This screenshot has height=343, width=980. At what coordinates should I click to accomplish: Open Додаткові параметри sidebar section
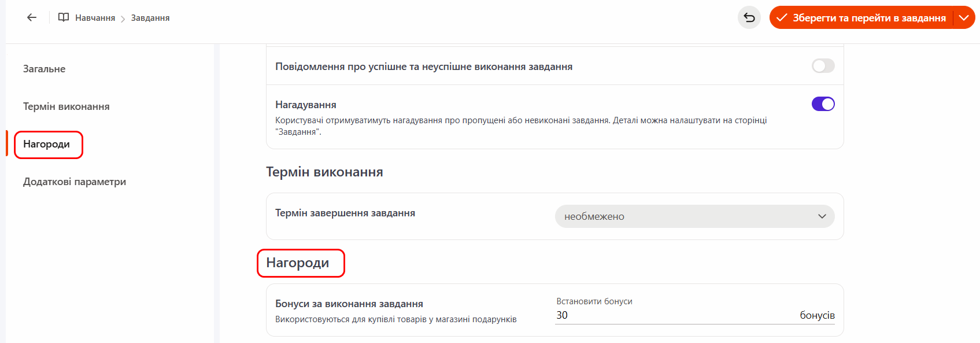[x=75, y=182]
